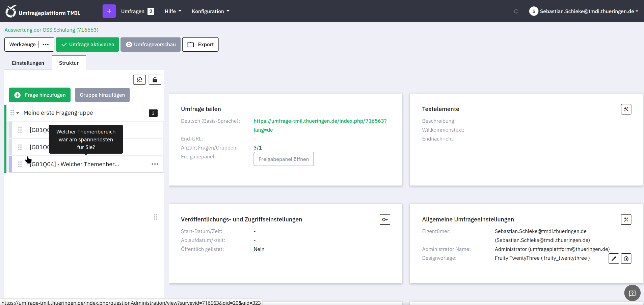644x305 pixels.
Task: Click Umfrage aktivieren button
Action: [x=87, y=45]
